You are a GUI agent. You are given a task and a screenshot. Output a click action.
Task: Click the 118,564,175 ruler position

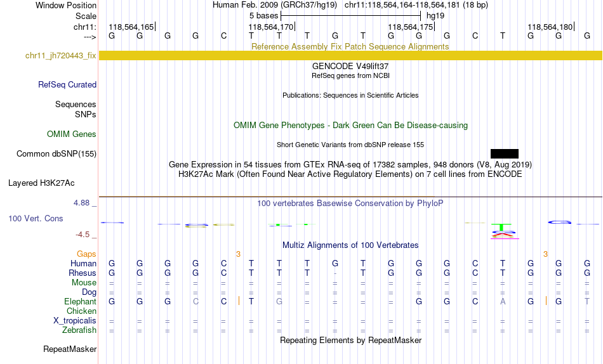pos(411,27)
